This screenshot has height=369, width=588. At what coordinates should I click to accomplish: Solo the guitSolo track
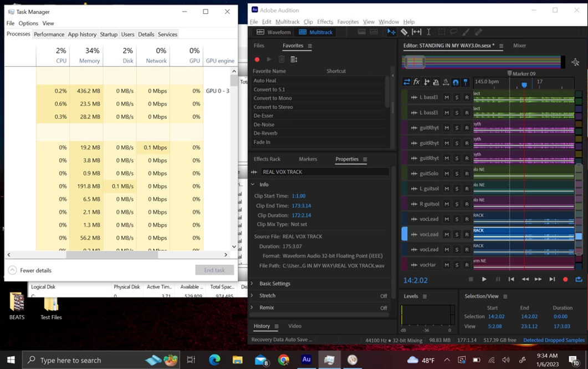[457, 174]
